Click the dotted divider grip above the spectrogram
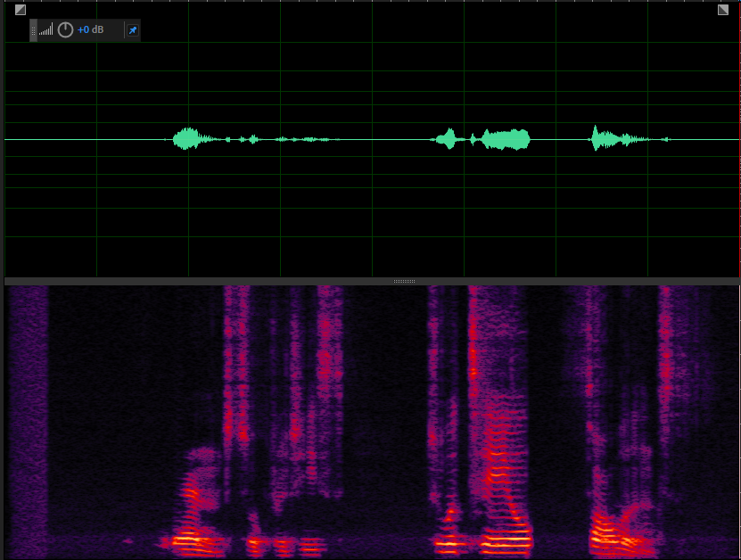 [x=404, y=281]
